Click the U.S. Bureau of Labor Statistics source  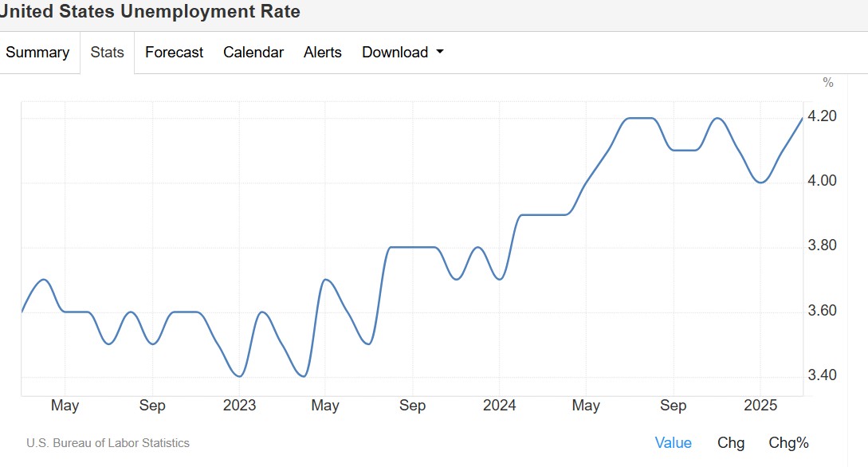click(108, 443)
